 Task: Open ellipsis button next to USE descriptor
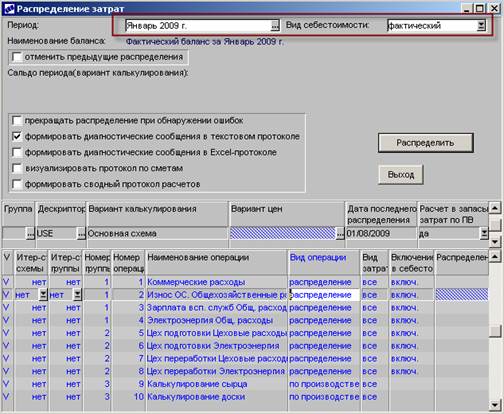click(x=81, y=234)
